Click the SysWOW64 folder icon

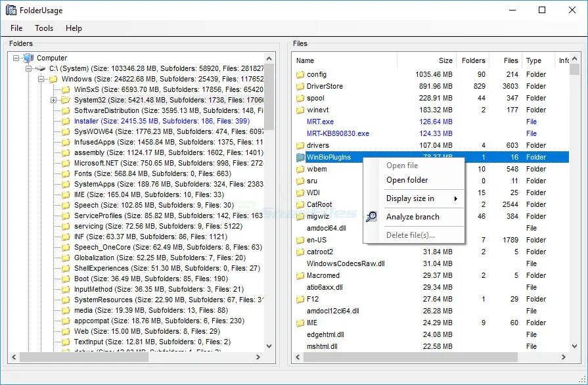tap(66, 131)
